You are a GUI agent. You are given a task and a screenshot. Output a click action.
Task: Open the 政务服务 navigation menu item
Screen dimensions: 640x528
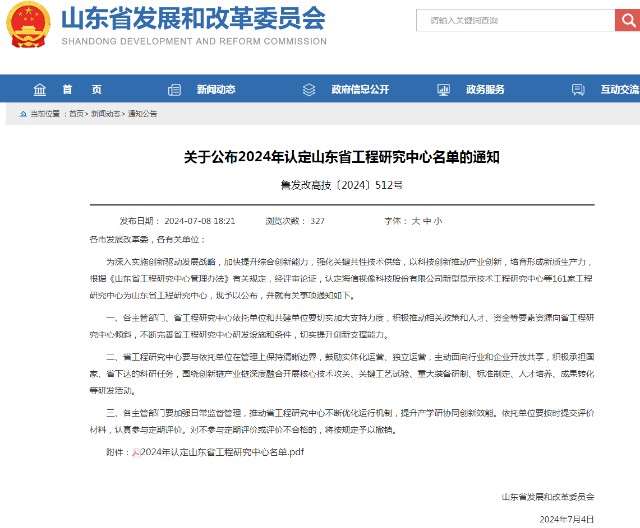pos(485,89)
